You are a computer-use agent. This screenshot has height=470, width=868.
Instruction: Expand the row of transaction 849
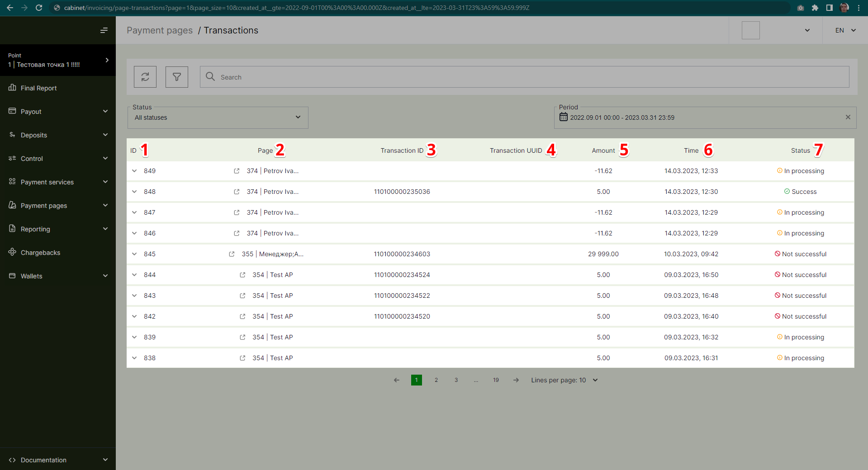click(x=134, y=171)
